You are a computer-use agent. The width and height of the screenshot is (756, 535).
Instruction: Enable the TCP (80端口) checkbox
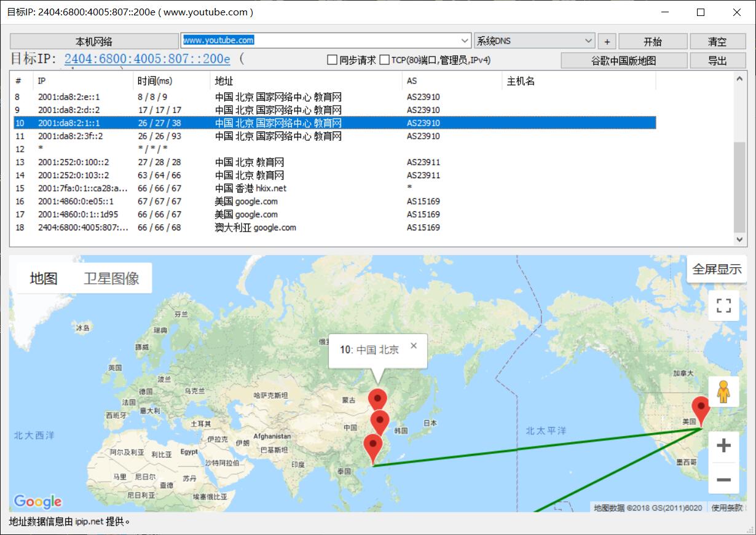(x=435, y=60)
